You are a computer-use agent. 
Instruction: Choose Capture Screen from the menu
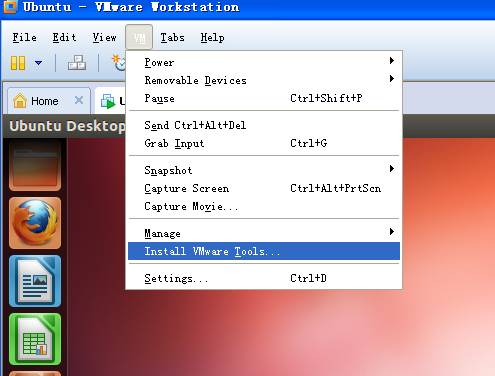tap(264, 188)
